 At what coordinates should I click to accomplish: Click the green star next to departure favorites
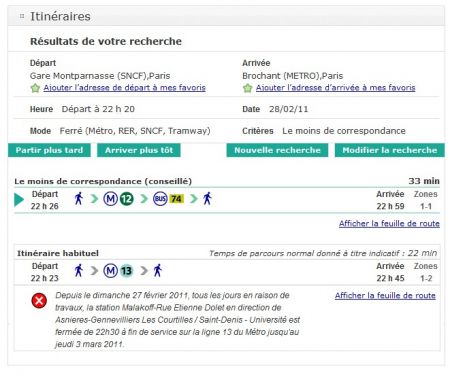(35, 88)
